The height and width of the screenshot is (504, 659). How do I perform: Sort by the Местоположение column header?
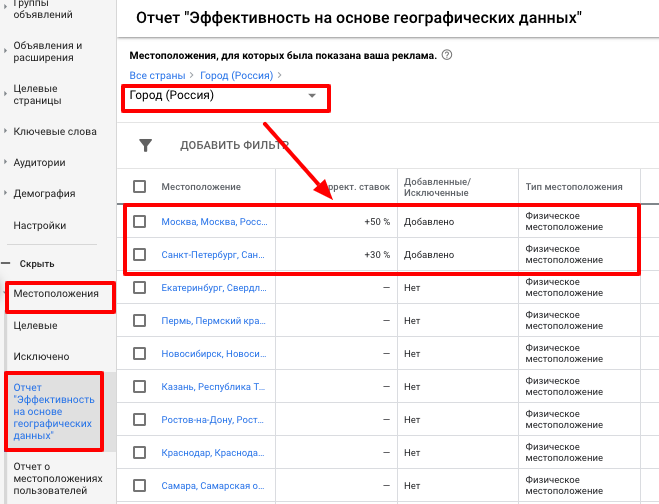(x=201, y=187)
